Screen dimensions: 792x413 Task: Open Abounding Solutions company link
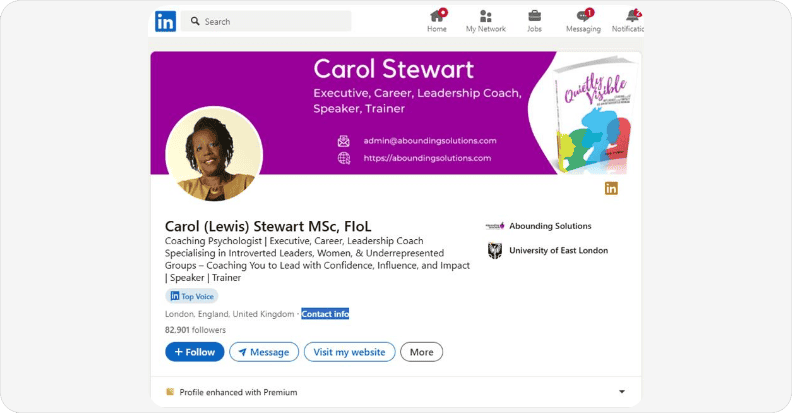pyautogui.click(x=550, y=226)
